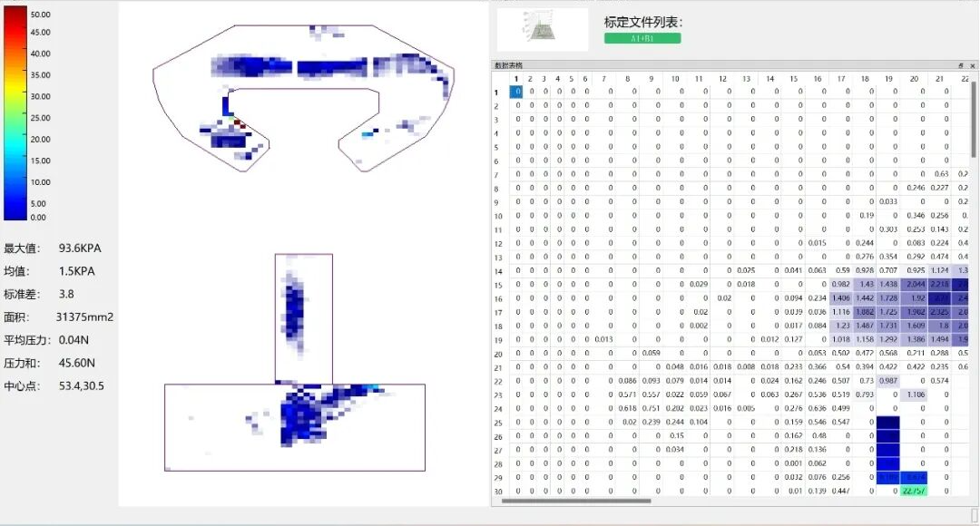Select table column header 20
Screen dimensions: 980x526
point(914,79)
